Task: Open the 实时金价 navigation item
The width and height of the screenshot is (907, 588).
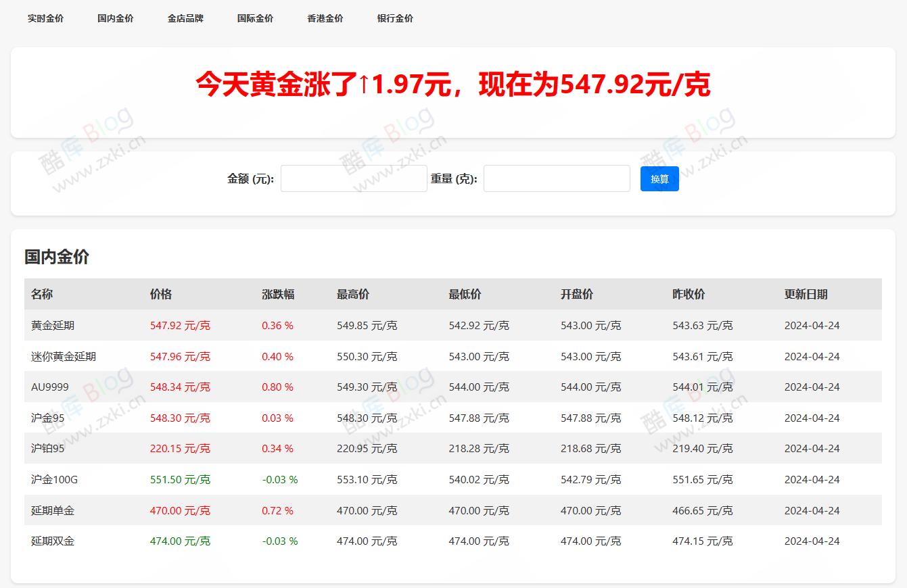Action: [x=45, y=18]
